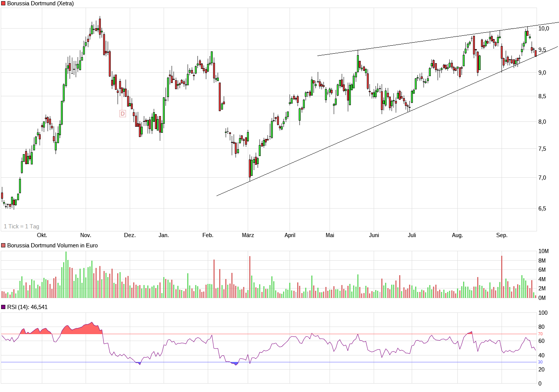
Task: Select the 'April' month label
Action: click(290, 235)
